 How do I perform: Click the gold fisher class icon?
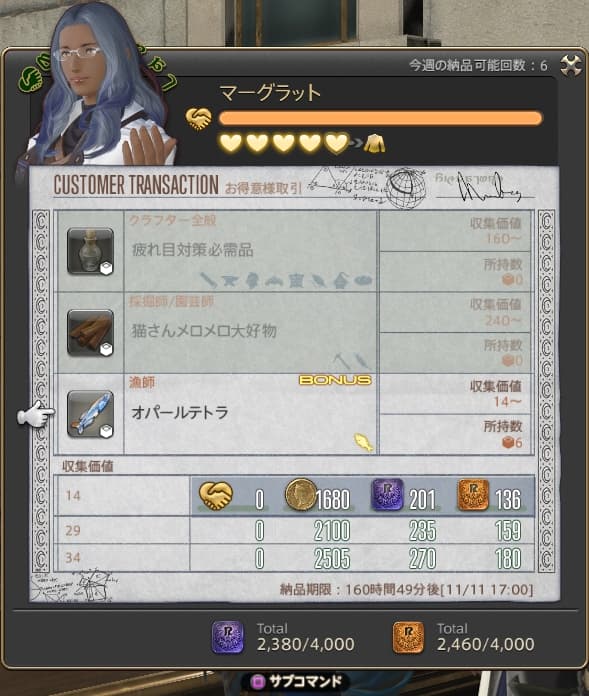[x=363, y=443]
